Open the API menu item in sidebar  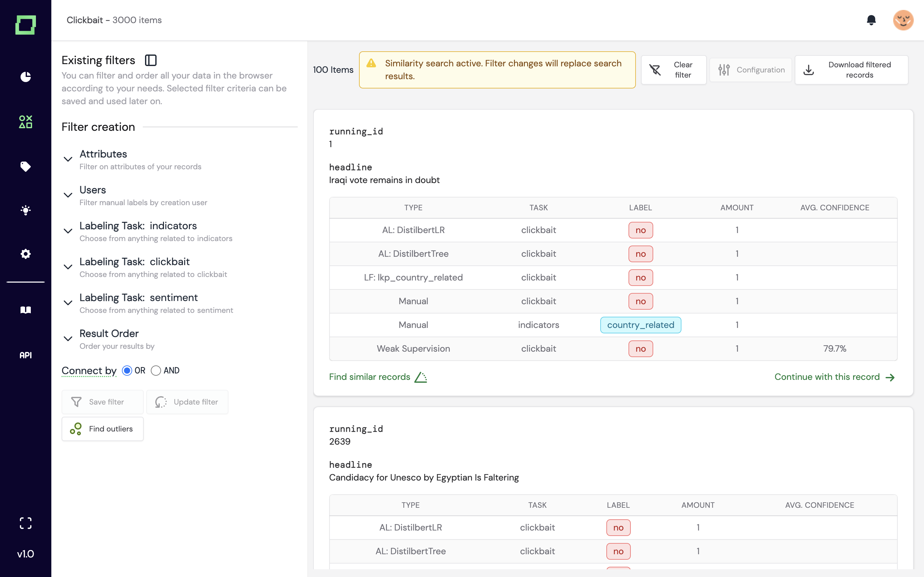click(26, 355)
